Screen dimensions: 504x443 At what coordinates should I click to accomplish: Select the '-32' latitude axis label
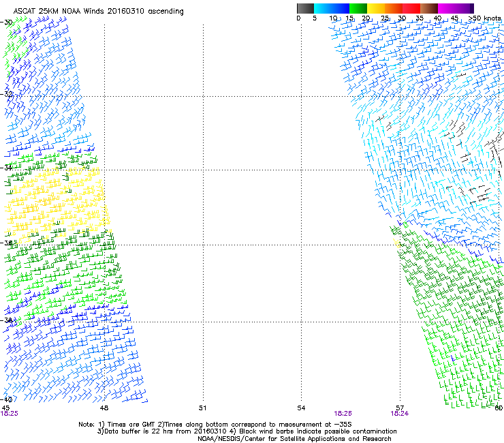[6, 94]
